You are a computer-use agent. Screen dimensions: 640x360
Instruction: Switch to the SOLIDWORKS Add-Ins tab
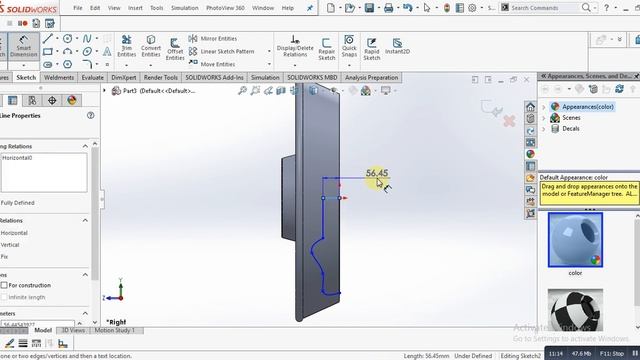(214, 78)
